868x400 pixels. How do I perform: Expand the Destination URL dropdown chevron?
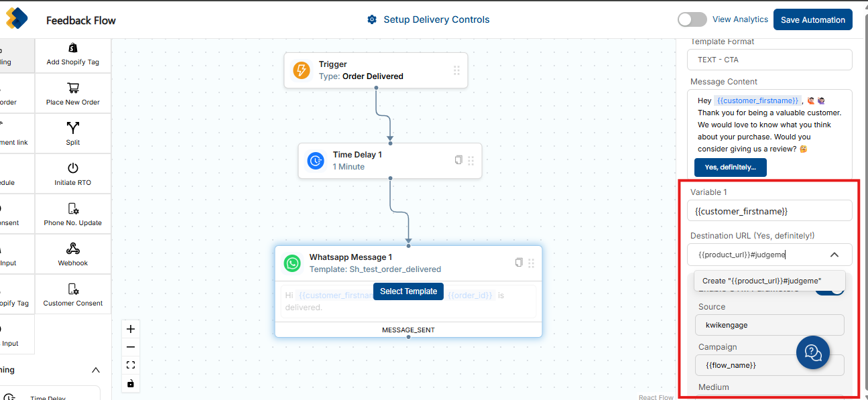[x=834, y=255]
